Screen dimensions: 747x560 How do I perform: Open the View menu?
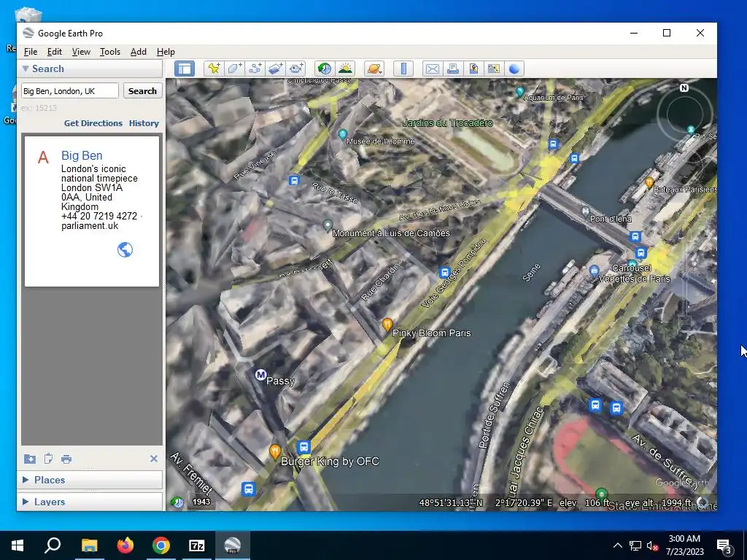[x=81, y=52]
